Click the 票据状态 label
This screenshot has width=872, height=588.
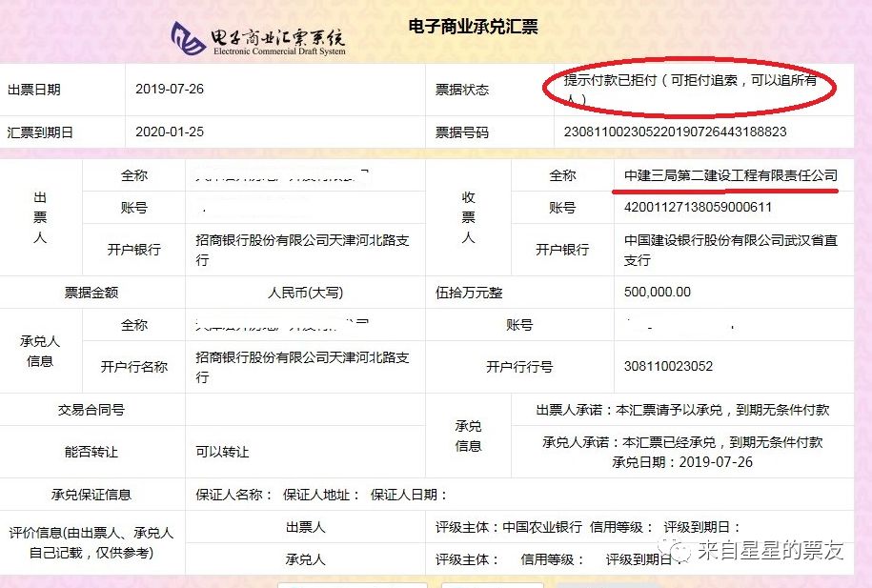pyautogui.click(x=462, y=90)
